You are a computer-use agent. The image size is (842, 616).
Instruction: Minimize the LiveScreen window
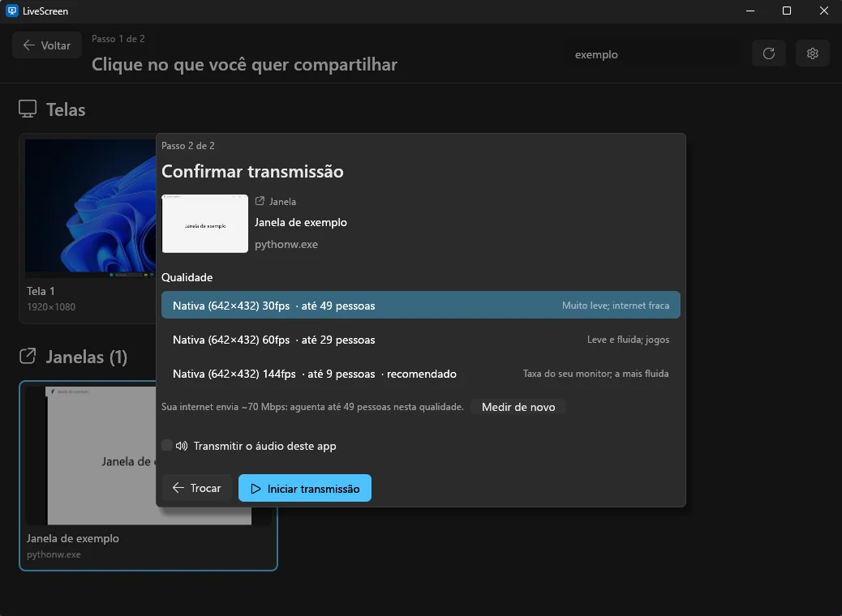(750, 11)
